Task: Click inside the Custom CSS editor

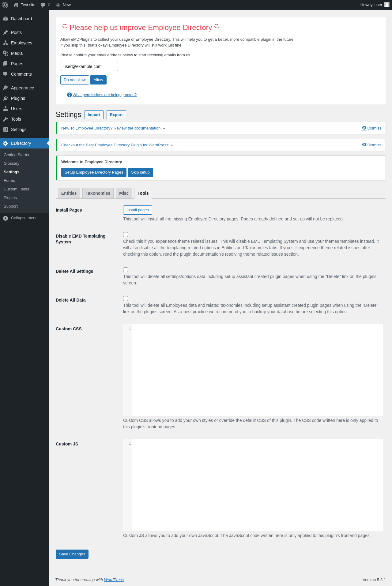Action: pos(257,370)
